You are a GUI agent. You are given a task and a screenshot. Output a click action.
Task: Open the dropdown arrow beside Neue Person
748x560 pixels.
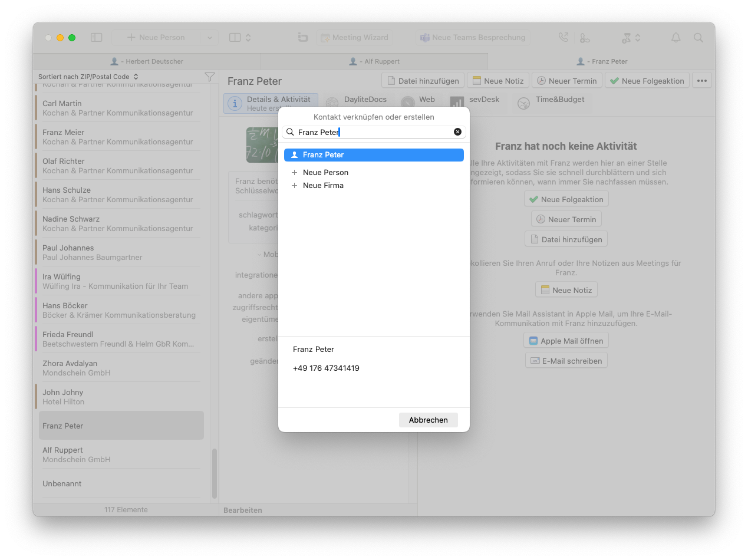(x=209, y=38)
